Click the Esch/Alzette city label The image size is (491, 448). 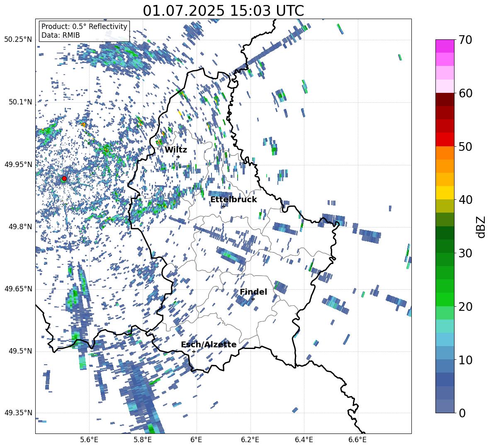[x=209, y=344]
